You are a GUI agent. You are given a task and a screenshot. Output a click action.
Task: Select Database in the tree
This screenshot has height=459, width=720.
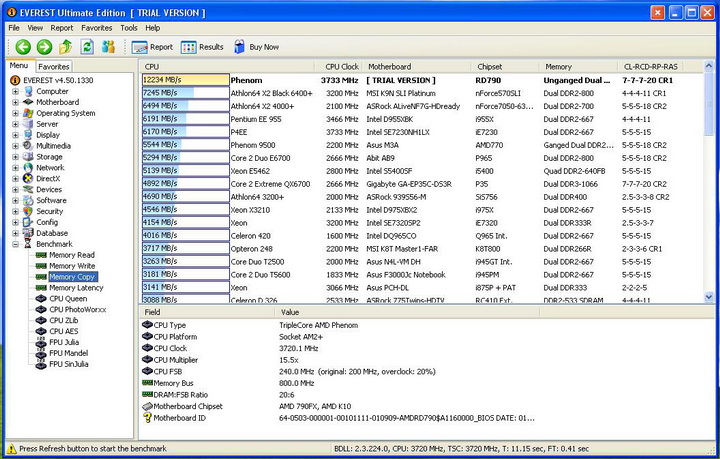(x=52, y=233)
